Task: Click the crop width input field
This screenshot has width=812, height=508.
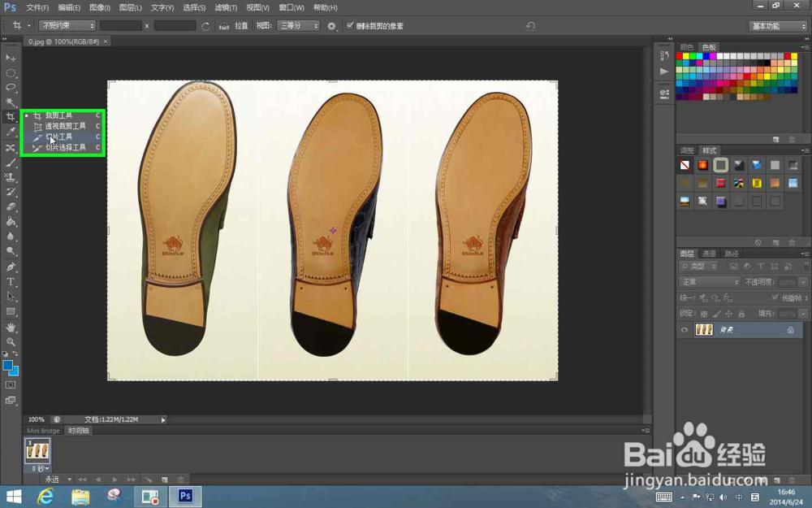Action: pyautogui.click(x=121, y=25)
